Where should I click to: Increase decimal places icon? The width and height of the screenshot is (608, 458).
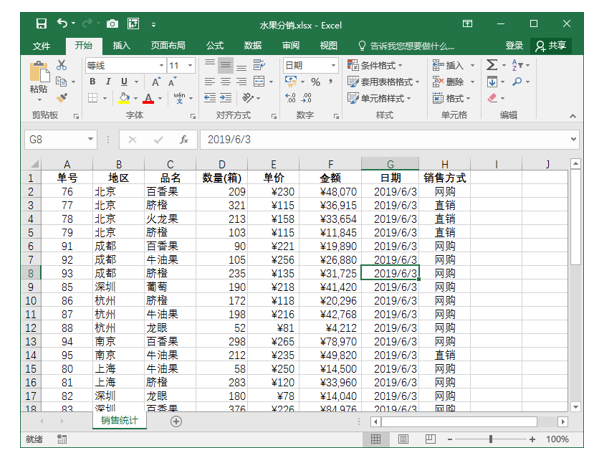pyautogui.click(x=290, y=98)
